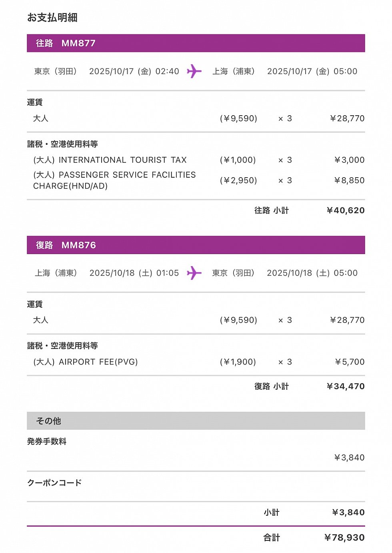
Task: Click the お支払明細 page title
Action: pyautogui.click(x=52, y=18)
